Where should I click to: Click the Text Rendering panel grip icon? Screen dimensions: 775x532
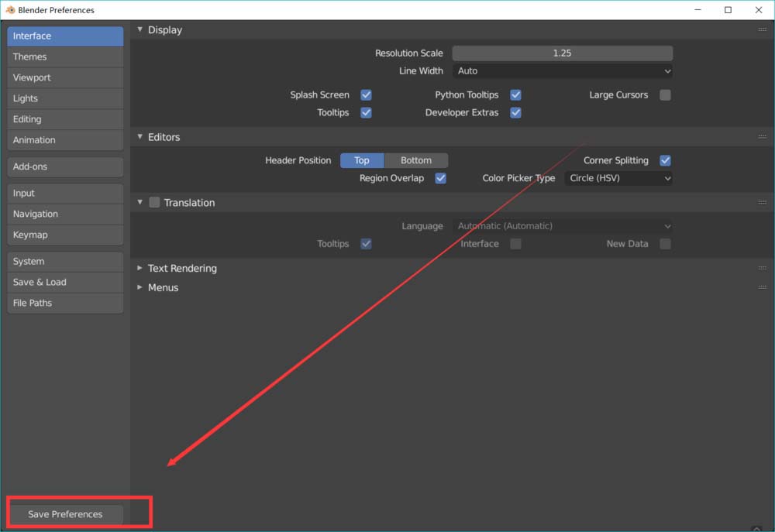click(x=763, y=268)
